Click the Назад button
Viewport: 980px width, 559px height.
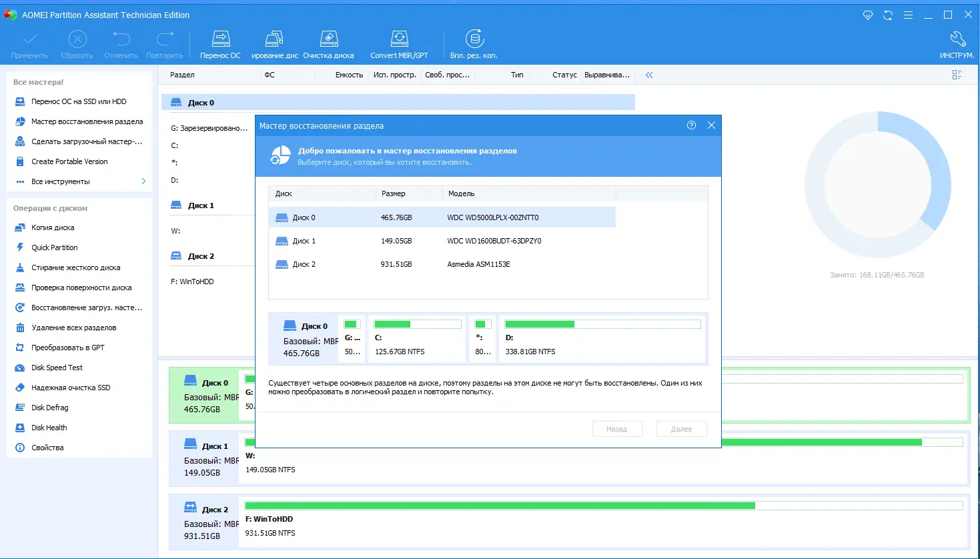pyautogui.click(x=617, y=429)
